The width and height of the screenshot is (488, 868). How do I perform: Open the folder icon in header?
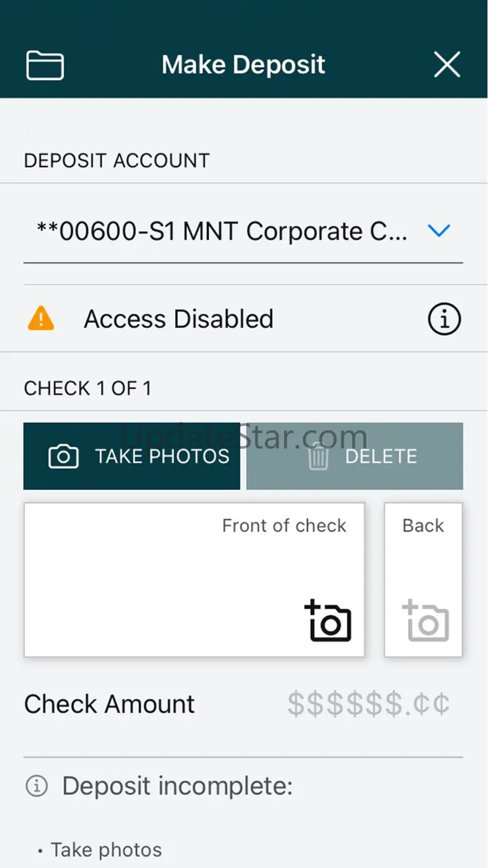(x=45, y=65)
